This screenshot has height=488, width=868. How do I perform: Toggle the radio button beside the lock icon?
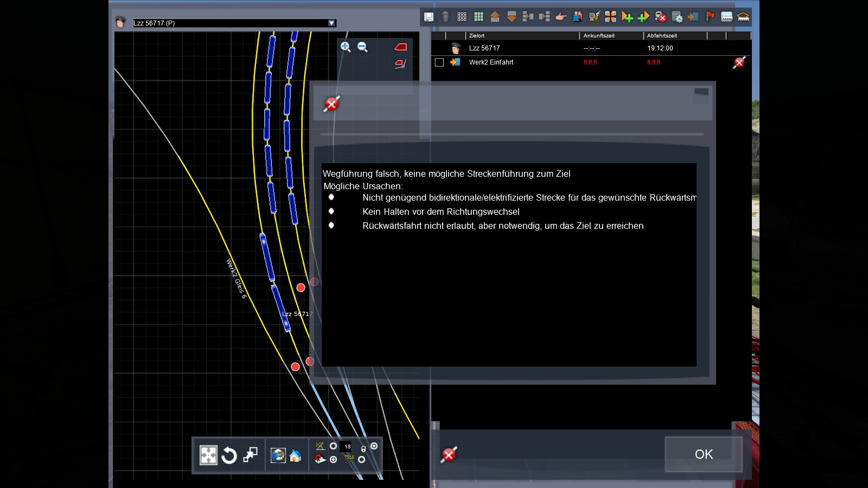pyautogui.click(x=374, y=446)
